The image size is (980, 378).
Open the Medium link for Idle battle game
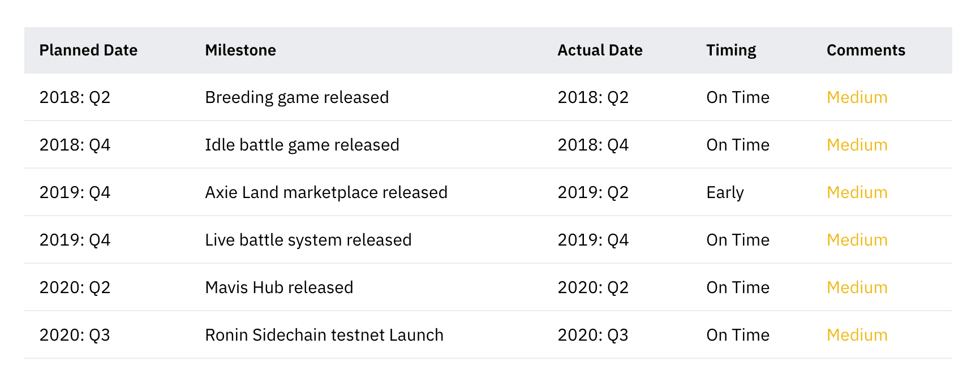(857, 145)
